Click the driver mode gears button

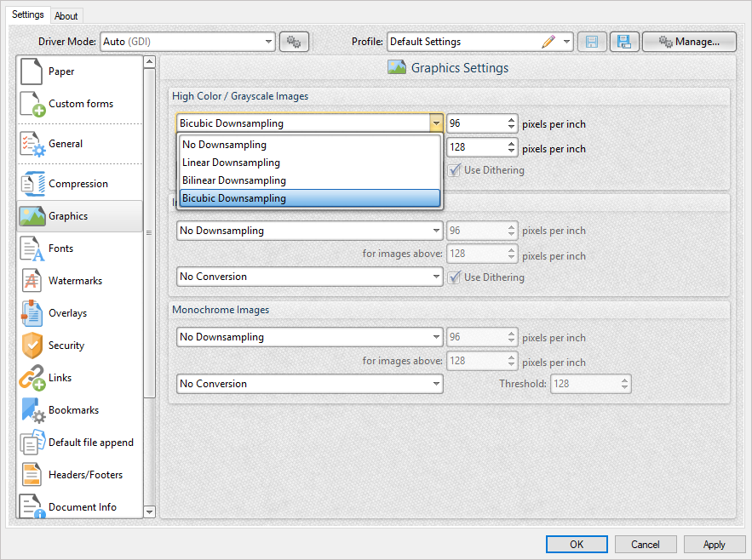294,42
